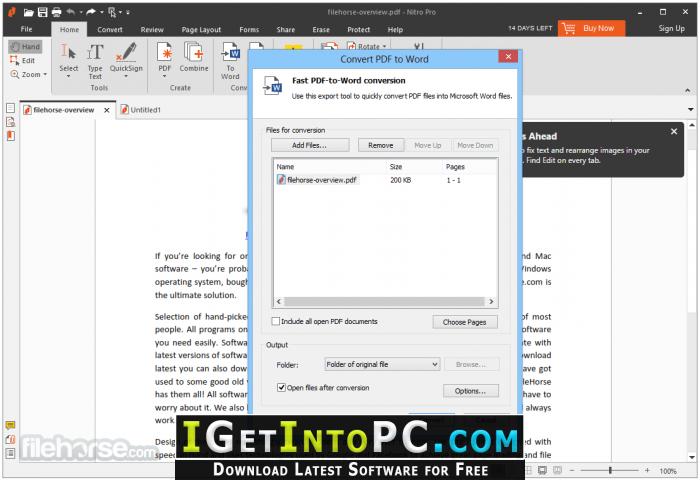Select the Type Text tool
This screenshot has width=700, height=480.
(x=95, y=61)
